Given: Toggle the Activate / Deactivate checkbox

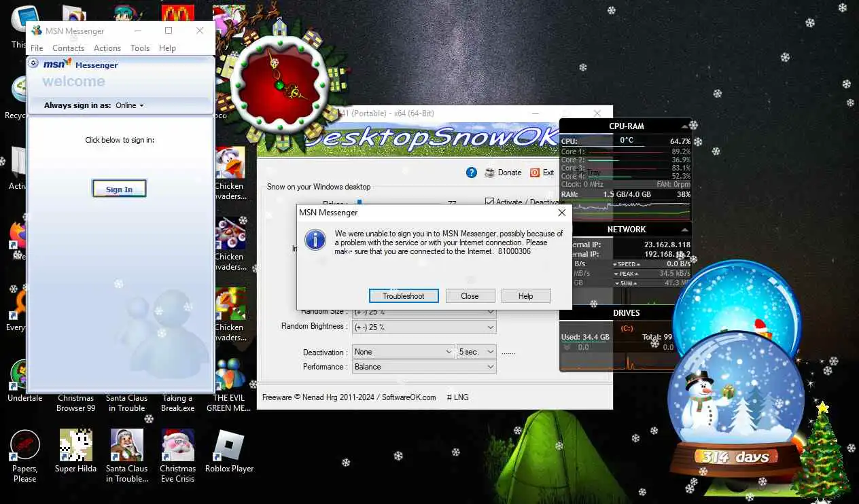Looking at the screenshot, I should (490, 202).
